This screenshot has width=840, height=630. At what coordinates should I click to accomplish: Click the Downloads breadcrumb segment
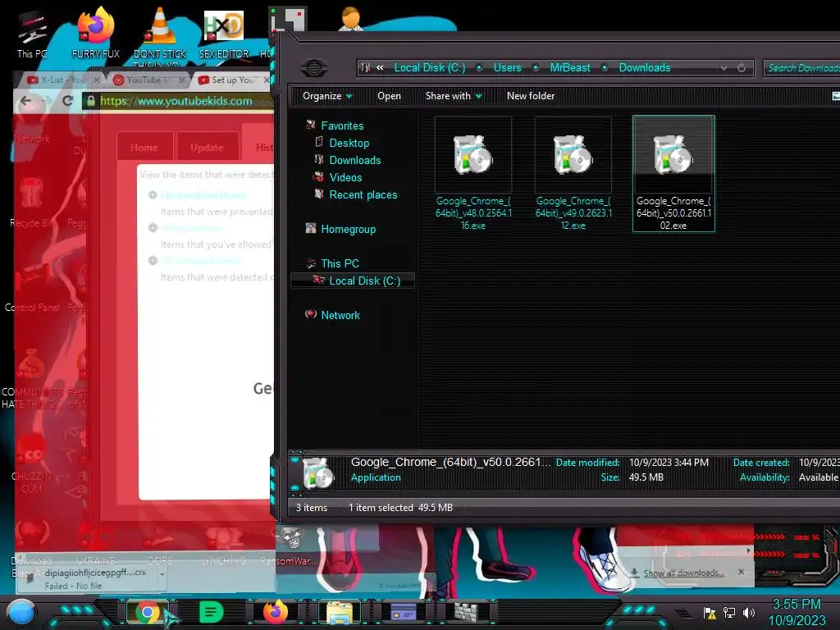click(x=645, y=67)
